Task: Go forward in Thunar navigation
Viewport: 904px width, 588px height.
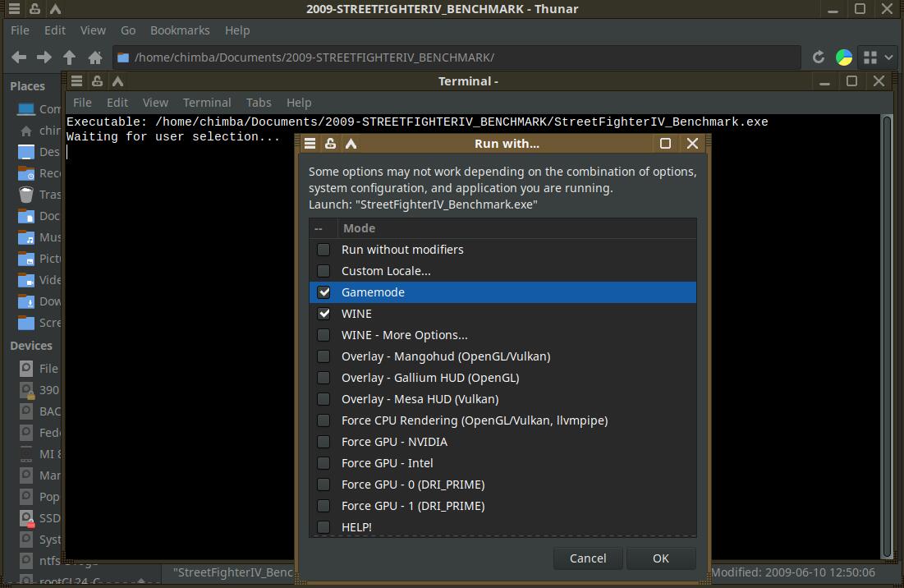Action: pyautogui.click(x=44, y=57)
